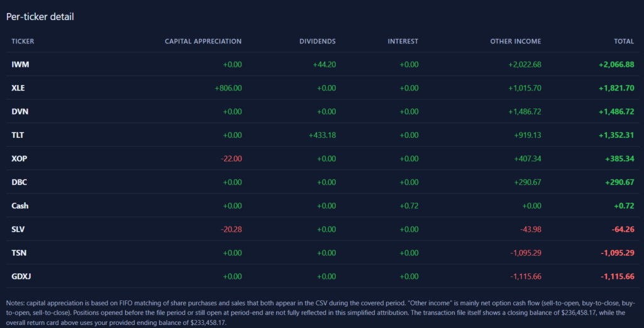Click the GDXJ ticker name
644x328 pixels.
tap(21, 276)
